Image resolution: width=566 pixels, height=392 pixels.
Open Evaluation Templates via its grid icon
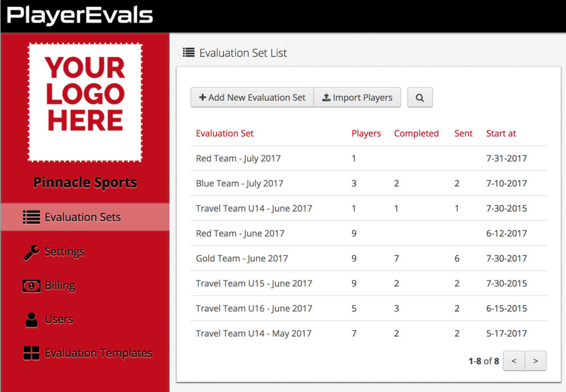coord(32,353)
